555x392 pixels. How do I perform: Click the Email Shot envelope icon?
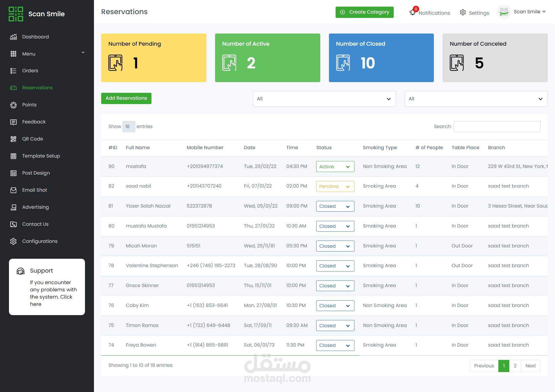tap(13, 190)
